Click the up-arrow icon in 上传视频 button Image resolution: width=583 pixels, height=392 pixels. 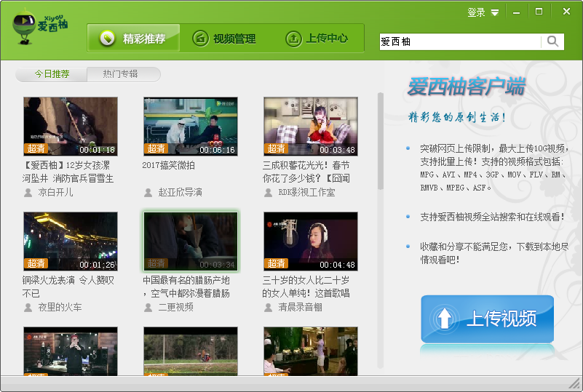tap(444, 319)
